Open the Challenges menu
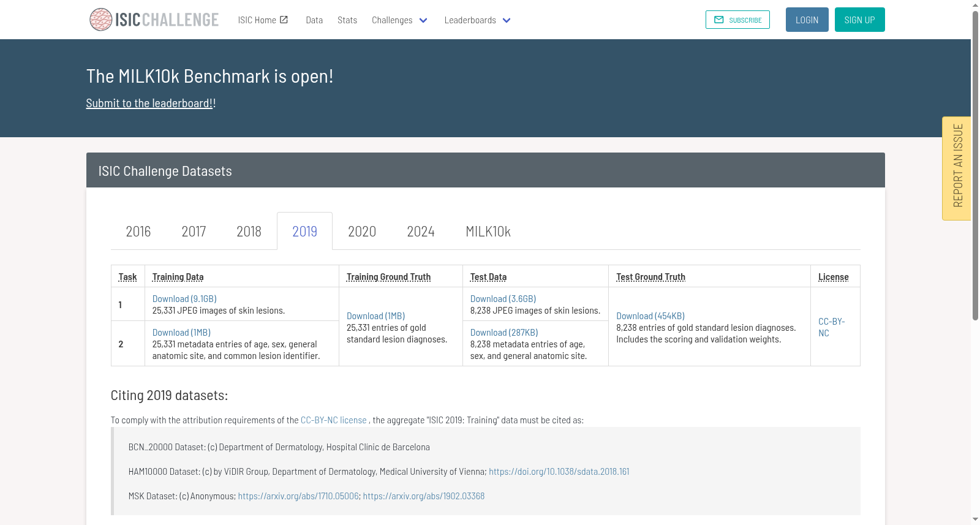Viewport: 980px width, 525px height. click(x=399, y=20)
